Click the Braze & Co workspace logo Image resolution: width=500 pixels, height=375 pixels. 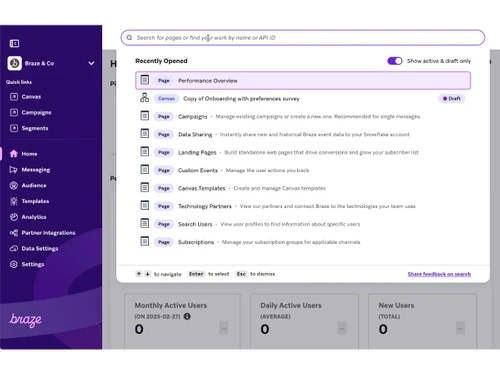coord(14,63)
